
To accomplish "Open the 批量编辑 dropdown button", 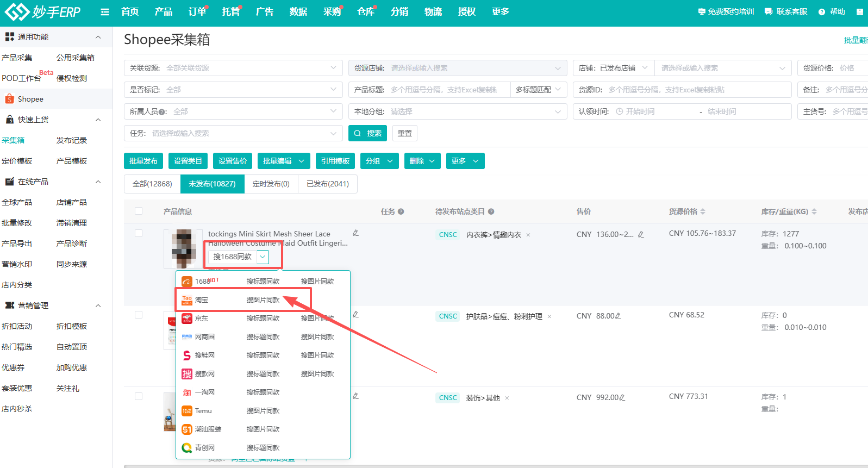I will coord(284,161).
